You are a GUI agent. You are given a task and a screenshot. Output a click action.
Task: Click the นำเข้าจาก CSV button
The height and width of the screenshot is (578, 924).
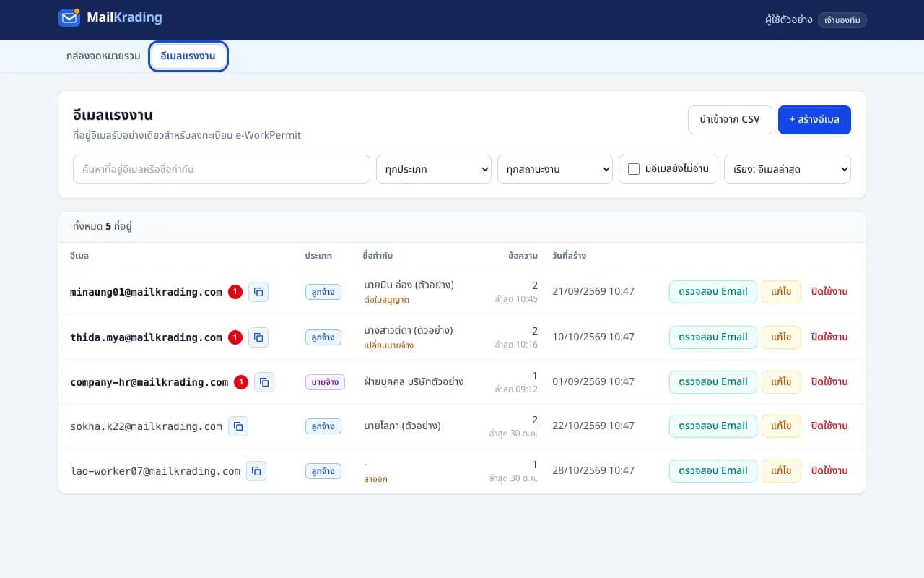[730, 120]
